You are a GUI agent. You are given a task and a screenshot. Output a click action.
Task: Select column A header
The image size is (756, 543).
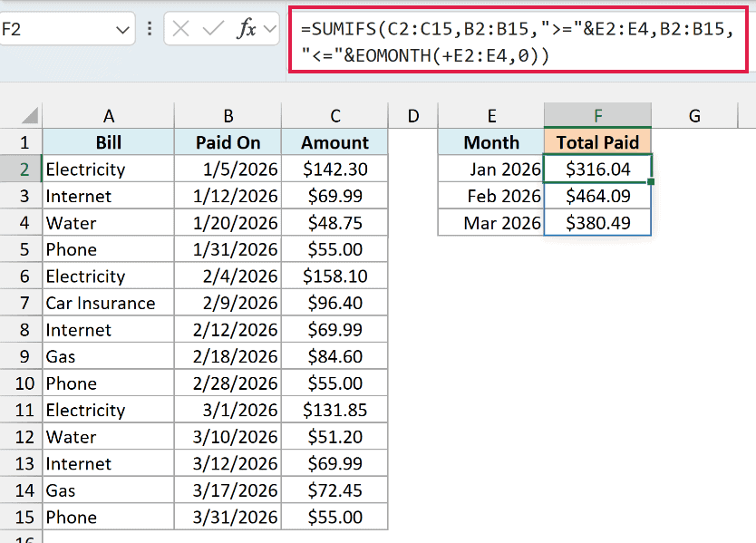(109, 116)
